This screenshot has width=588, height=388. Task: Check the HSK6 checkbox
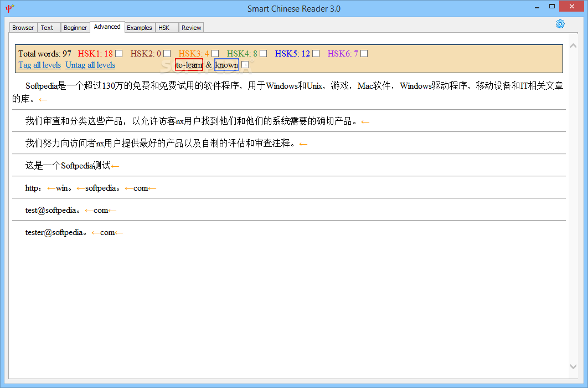click(364, 54)
